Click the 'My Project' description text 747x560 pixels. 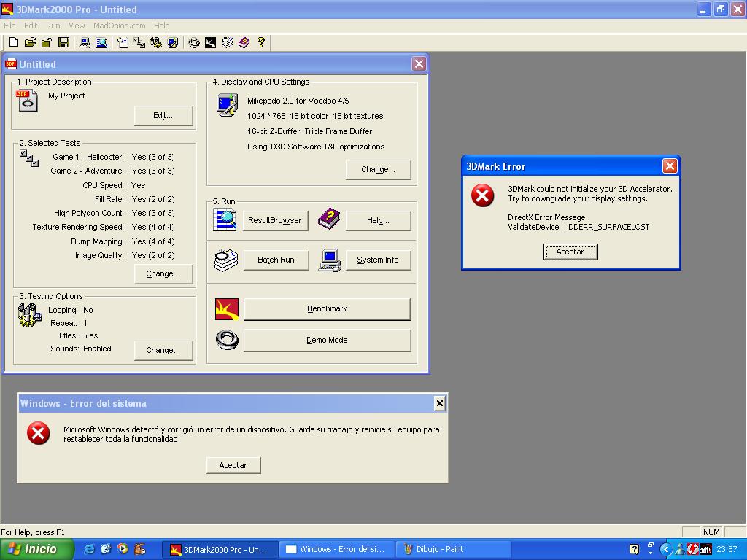tap(66, 96)
